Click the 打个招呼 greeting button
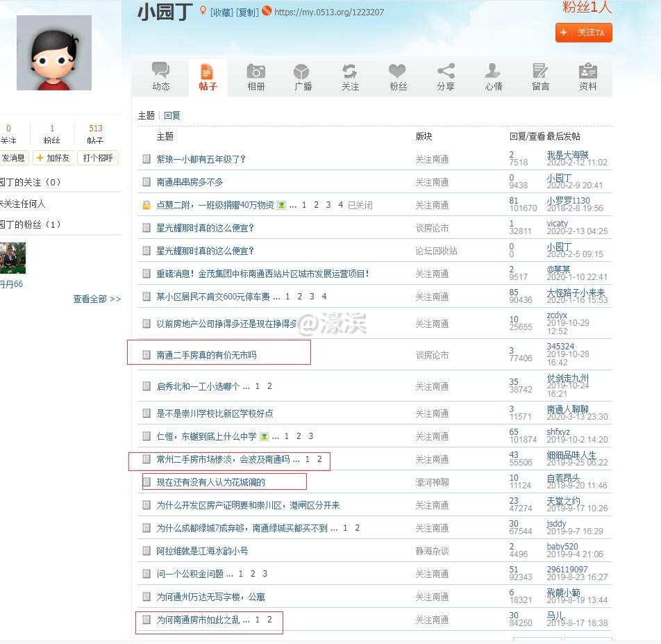Viewport: 661px width, 644px height. pos(97,158)
